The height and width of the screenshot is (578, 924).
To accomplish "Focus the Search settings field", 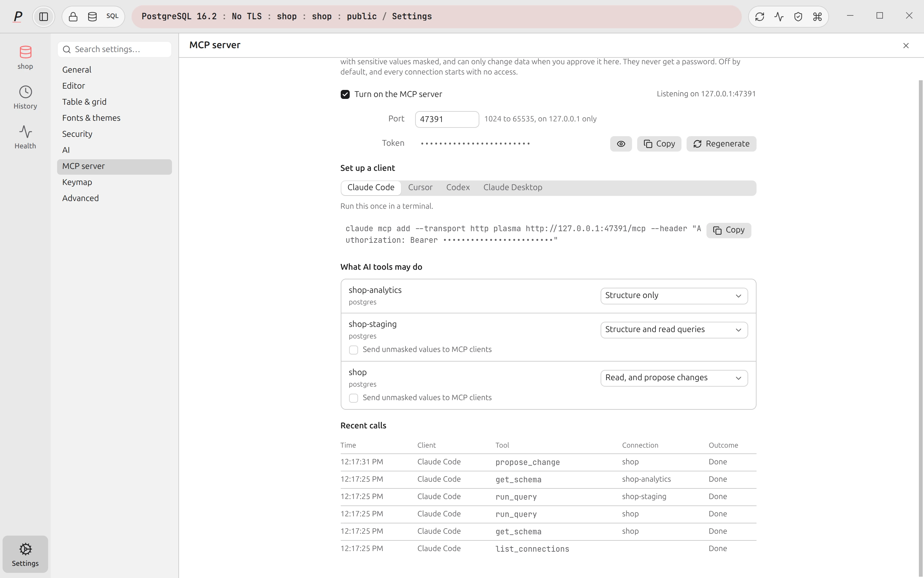I will [x=115, y=49].
